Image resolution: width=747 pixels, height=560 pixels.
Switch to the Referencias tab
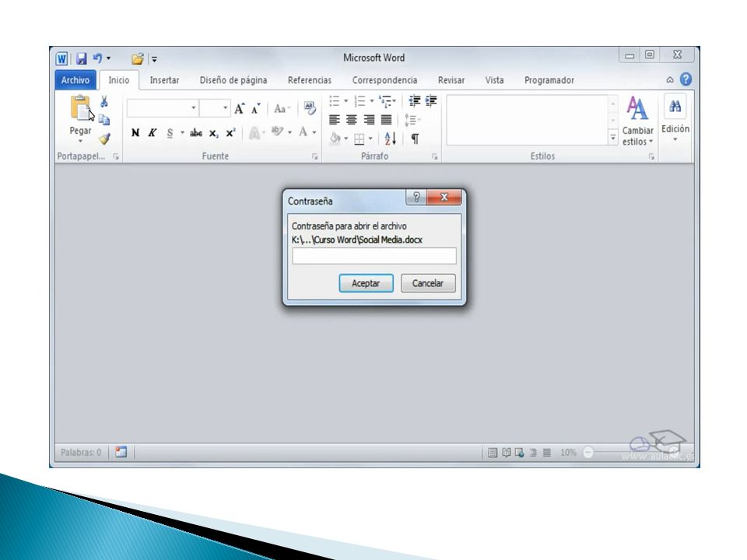pyautogui.click(x=309, y=80)
